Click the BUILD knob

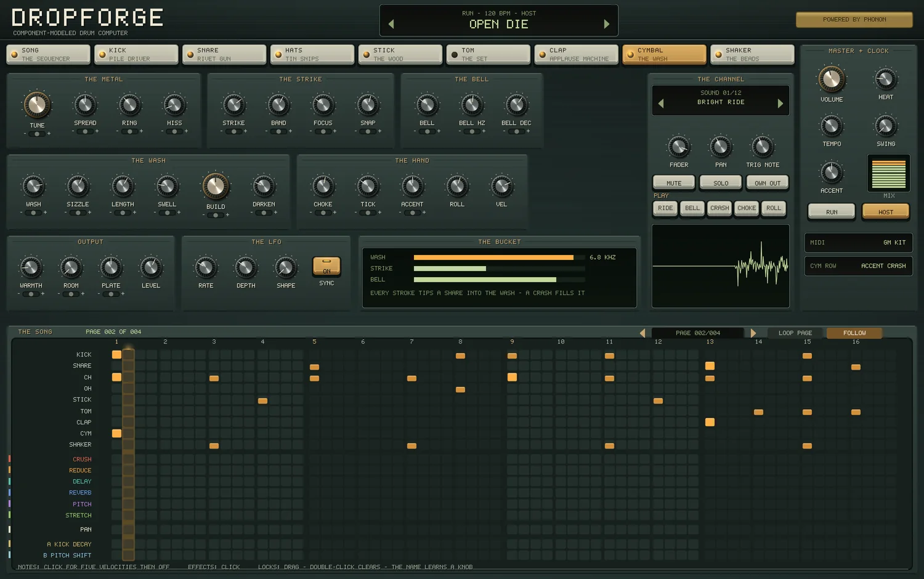tap(216, 186)
